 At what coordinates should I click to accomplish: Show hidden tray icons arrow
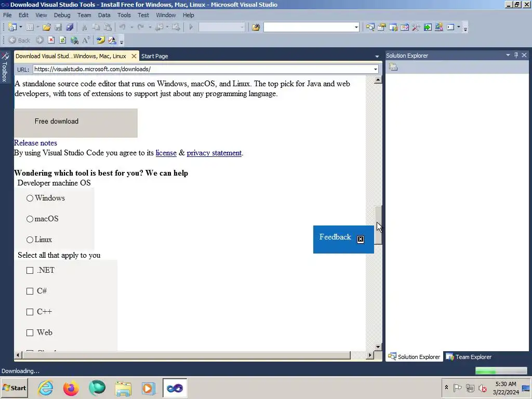tap(446, 388)
